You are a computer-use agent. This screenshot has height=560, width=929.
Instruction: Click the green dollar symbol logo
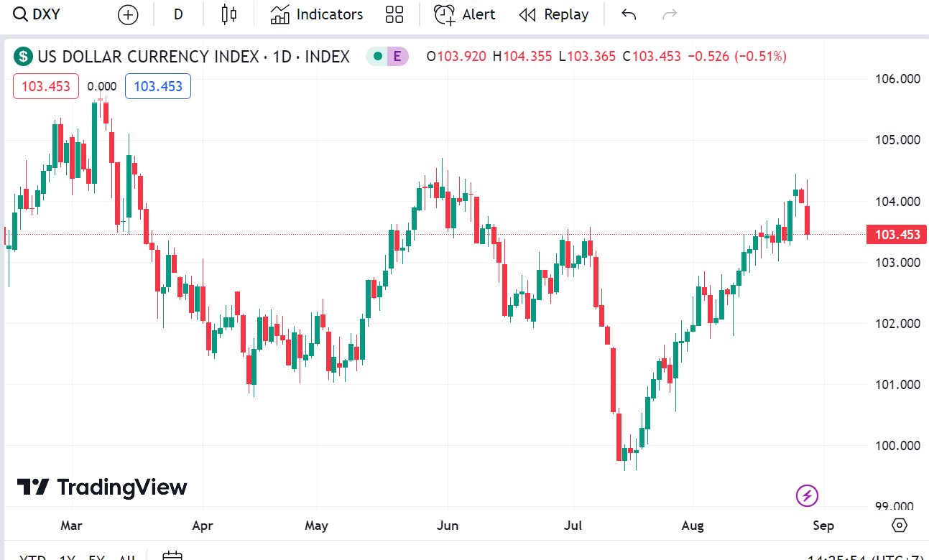pos(24,56)
